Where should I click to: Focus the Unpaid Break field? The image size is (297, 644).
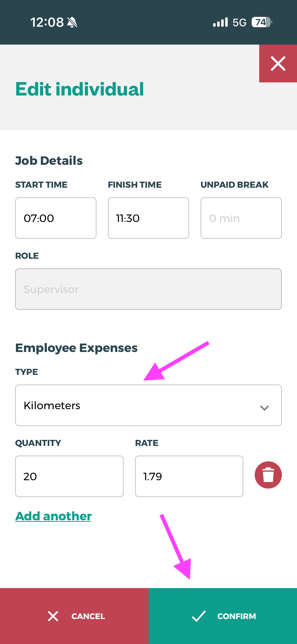(241, 218)
